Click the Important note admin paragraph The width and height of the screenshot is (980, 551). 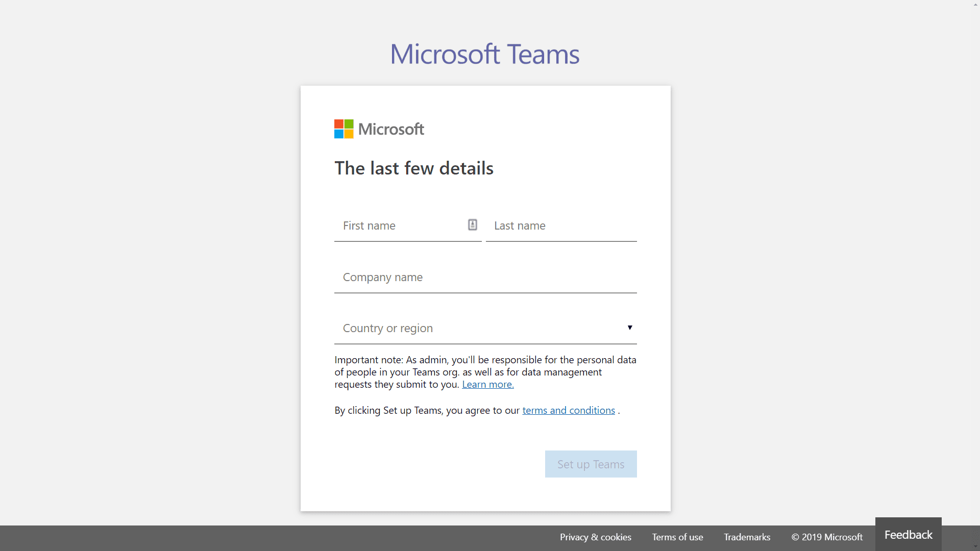coord(485,372)
